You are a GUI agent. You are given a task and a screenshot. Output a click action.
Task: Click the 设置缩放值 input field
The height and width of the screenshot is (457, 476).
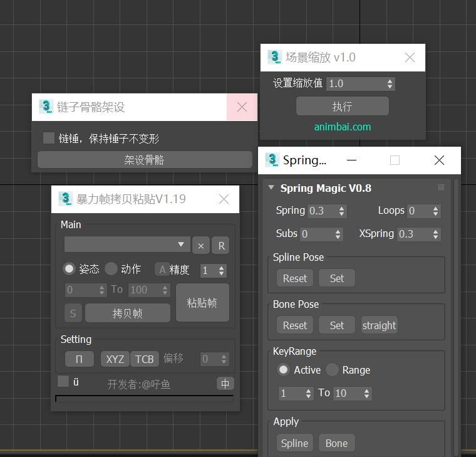[x=355, y=83]
